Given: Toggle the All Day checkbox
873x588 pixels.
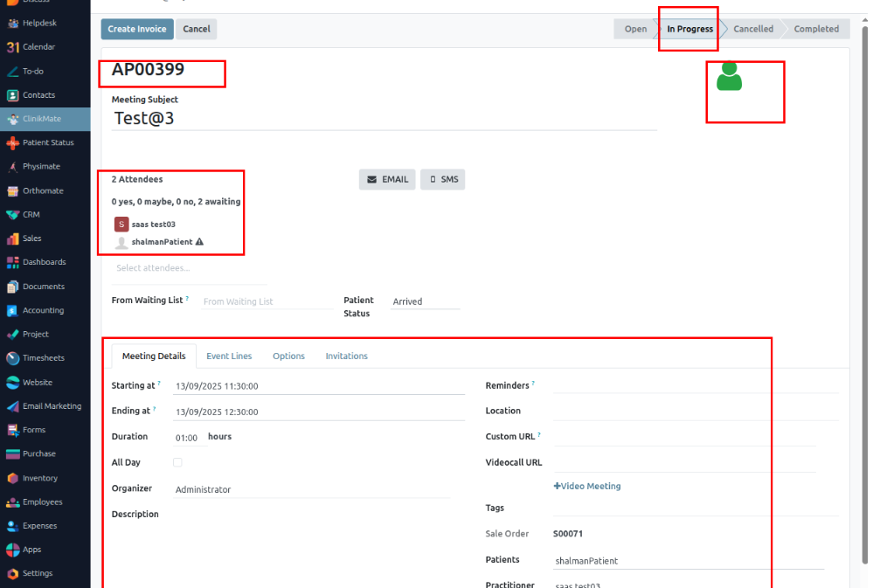Looking at the screenshot, I should point(177,462).
